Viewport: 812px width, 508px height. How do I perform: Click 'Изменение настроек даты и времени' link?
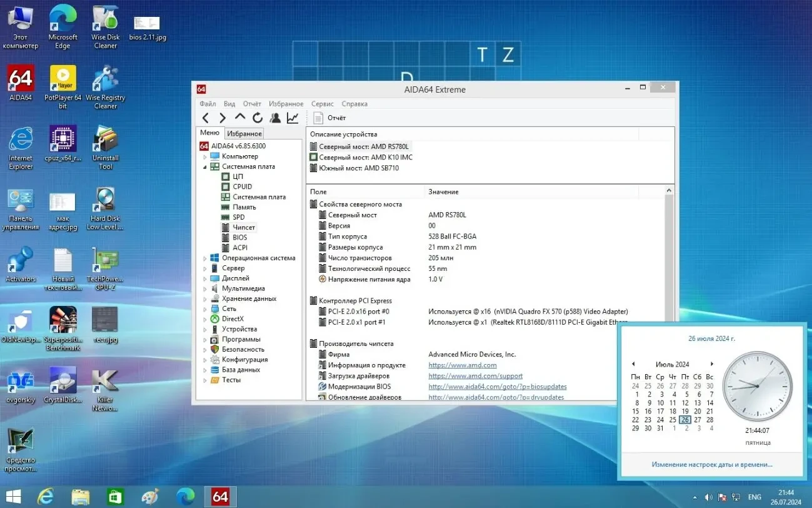[711, 464]
